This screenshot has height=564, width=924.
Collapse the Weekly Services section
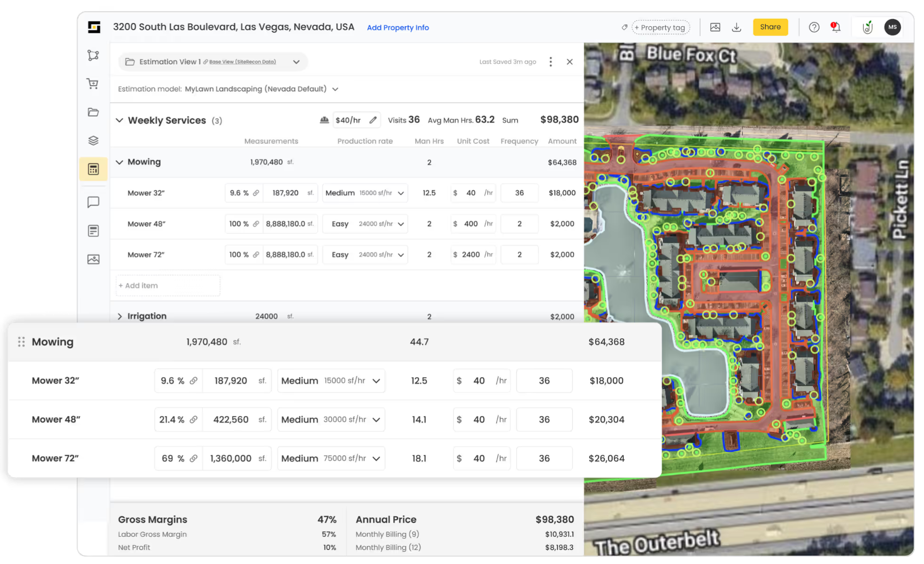[x=119, y=120]
